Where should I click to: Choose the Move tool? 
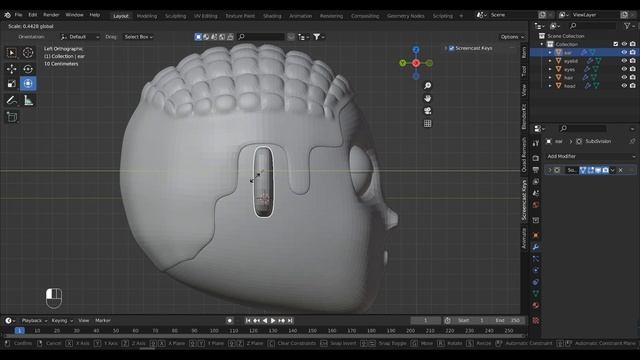click(x=12, y=69)
